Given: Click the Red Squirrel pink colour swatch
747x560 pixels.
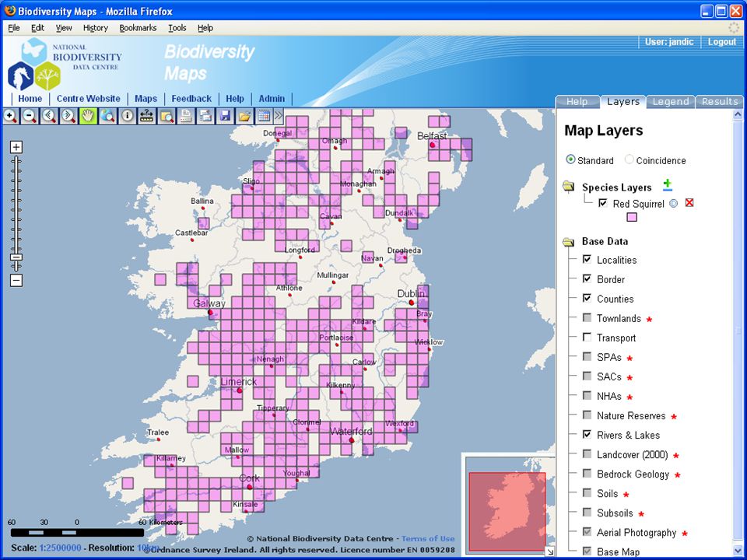Looking at the screenshot, I should [x=632, y=217].
